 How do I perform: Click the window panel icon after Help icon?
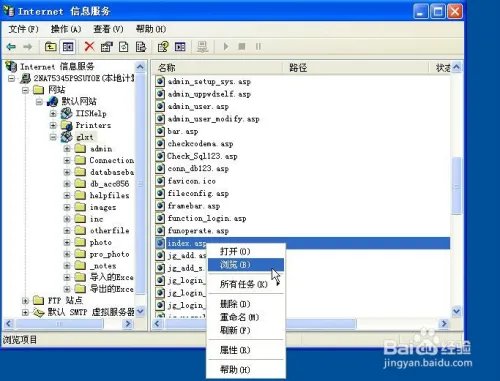(x=180, y=47)
